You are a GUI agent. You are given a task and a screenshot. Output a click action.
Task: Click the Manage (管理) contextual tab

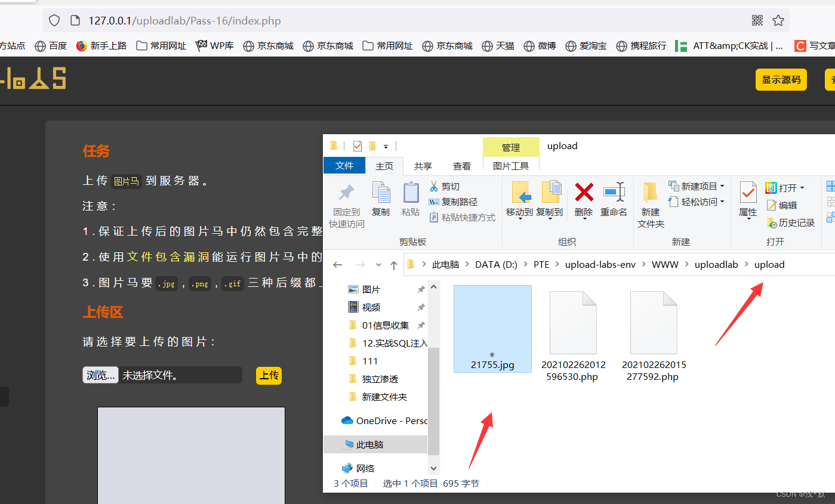511,147
